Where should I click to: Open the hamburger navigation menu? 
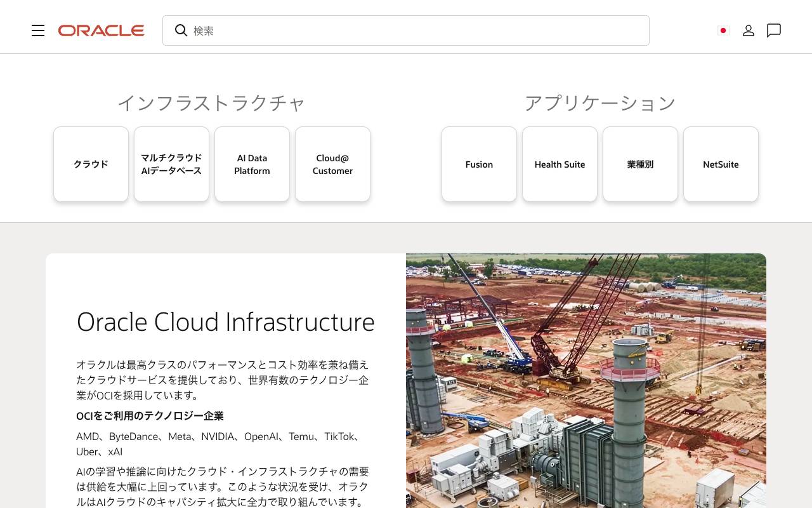click(x=38, y=30)
